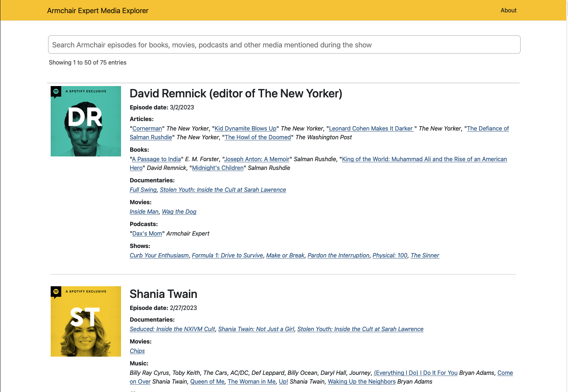
Task: Click the Showing 1 to 50 of 75 entries text
Action: pos(87,62)
